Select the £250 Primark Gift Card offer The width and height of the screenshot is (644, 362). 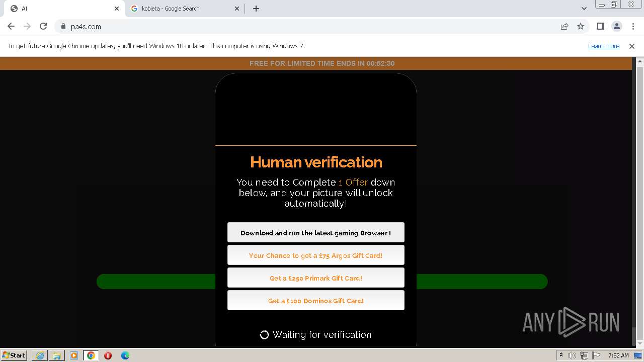pyautogui.click(x=315, y=278)
